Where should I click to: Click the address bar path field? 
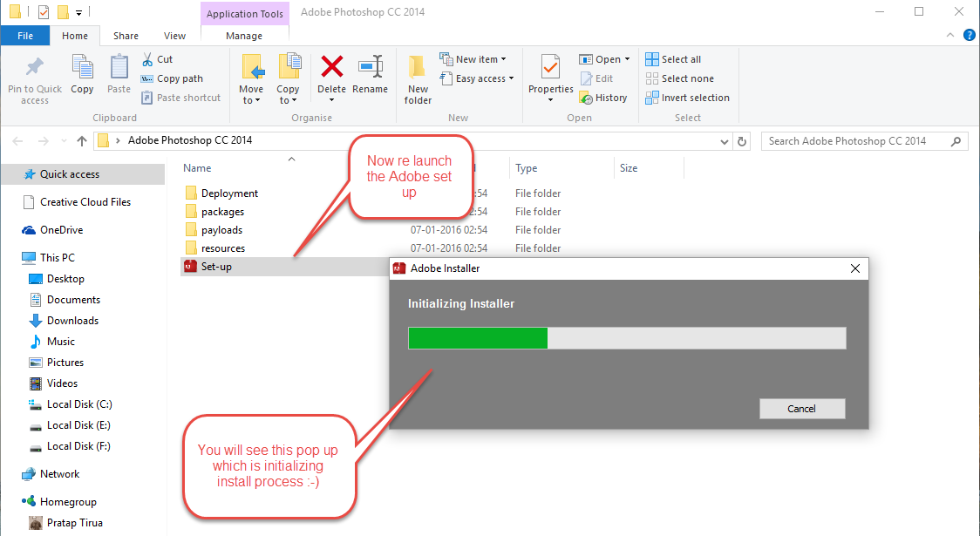pyautogui.click(x=412, y=141)
